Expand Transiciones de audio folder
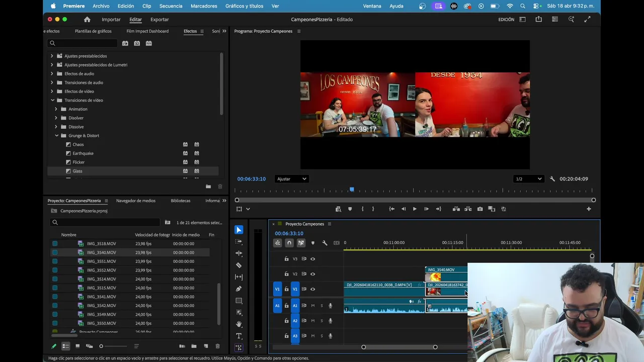Viewport: 644px width, 362px height. (x=52, y=82)
